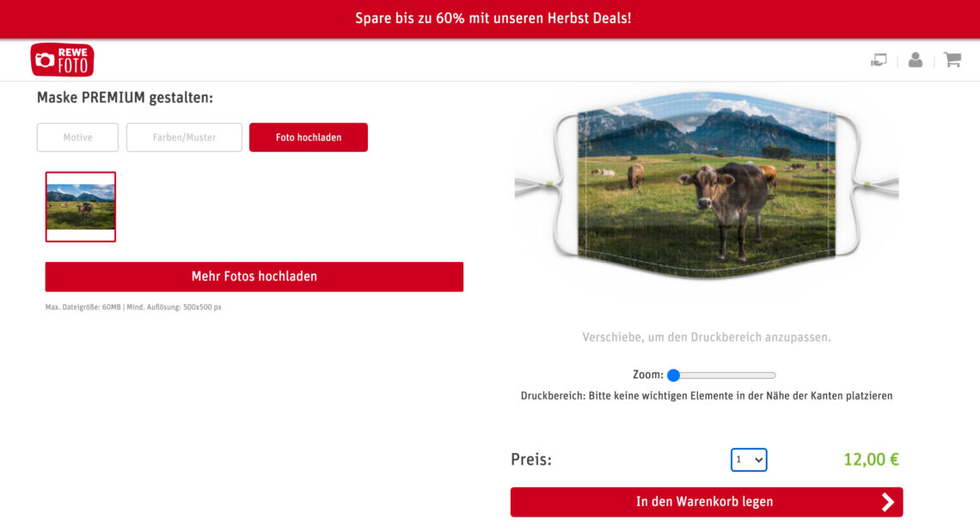Select the uploaded cow photo thumbnail
This screenshot has width=980, height=532.
81,207
